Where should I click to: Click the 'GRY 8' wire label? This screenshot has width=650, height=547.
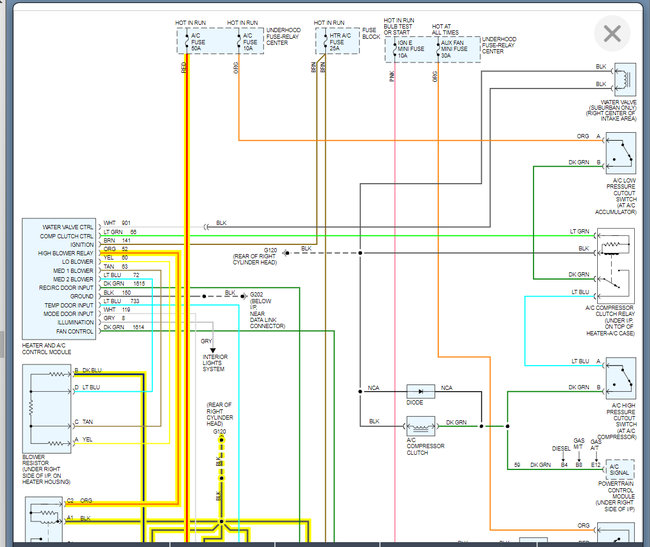pos(114,318)
